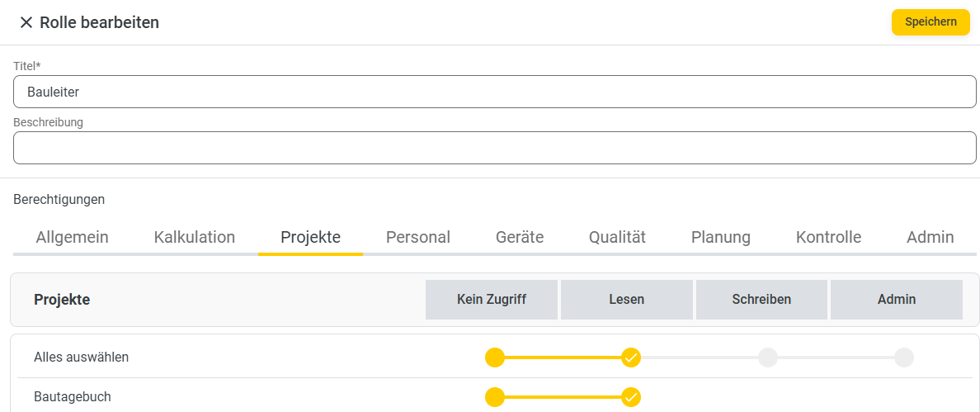The height and width of the screenshot is (412, 980).
Task: Focus the Titel input field containing Bauleiter
Action: coord(494,92)
